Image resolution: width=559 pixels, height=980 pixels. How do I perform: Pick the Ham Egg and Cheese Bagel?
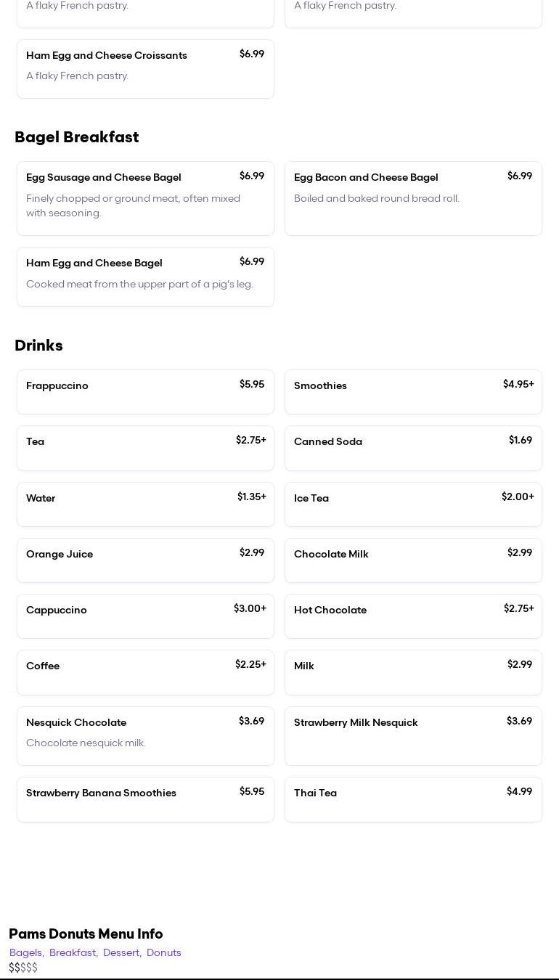(145, 277)
